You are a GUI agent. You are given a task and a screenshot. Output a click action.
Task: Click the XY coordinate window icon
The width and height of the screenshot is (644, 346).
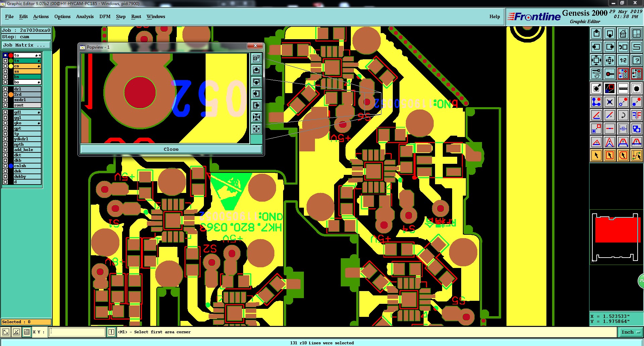point(637,33)
